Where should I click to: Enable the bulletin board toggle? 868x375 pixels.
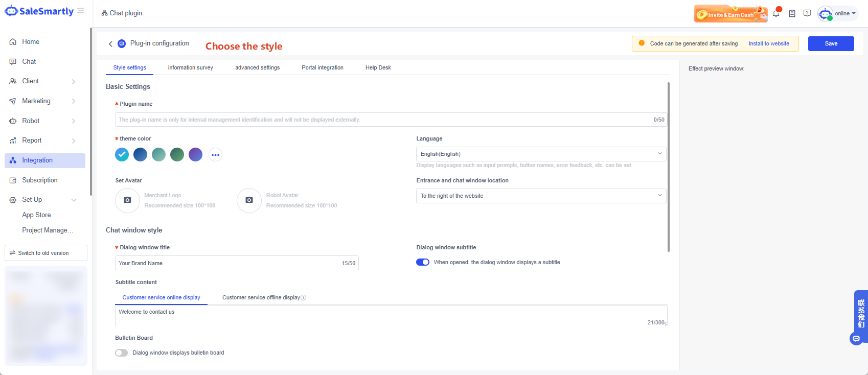pos(122,353)
